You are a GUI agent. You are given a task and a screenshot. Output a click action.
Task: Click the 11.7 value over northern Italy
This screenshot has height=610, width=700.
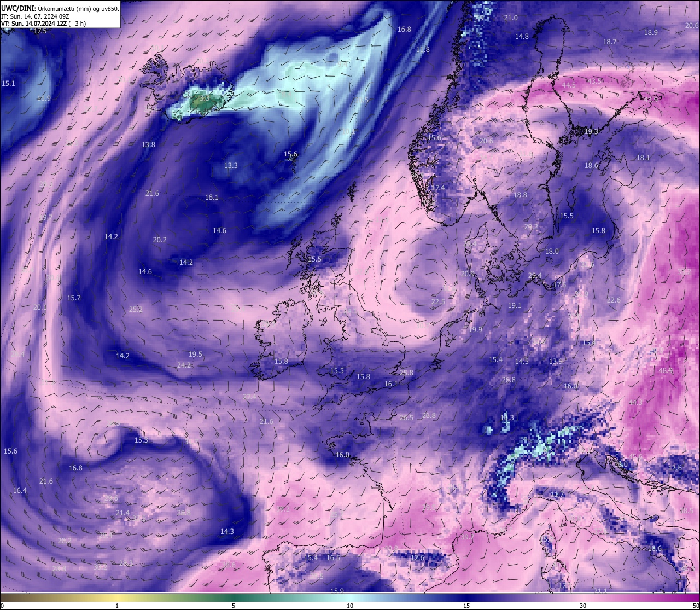tap(557, 495)
